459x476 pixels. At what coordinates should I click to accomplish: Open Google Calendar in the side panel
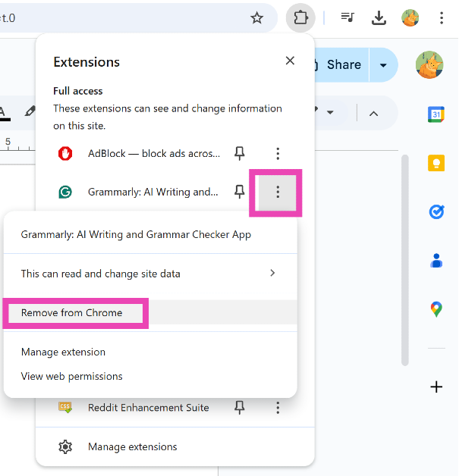tap(436, 114)
